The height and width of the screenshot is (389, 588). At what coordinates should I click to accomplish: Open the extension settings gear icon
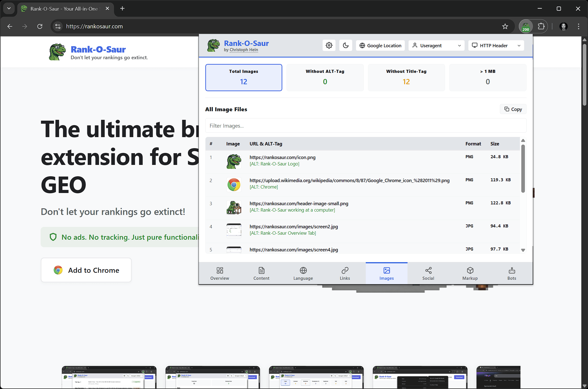tap(329, 46)
